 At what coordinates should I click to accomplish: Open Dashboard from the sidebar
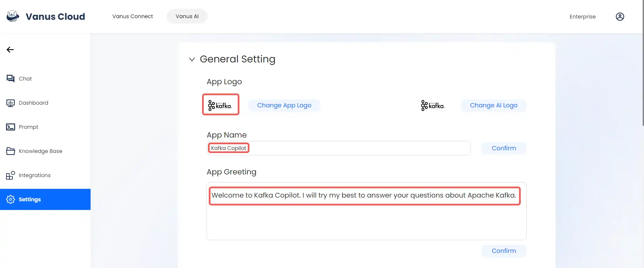45,103
